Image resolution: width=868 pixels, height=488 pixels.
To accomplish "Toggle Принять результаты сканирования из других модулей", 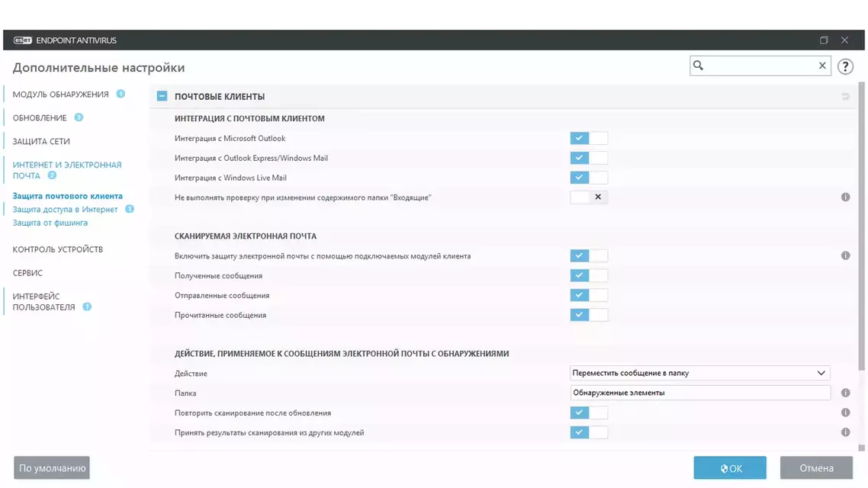I will (x=589, y=432).
